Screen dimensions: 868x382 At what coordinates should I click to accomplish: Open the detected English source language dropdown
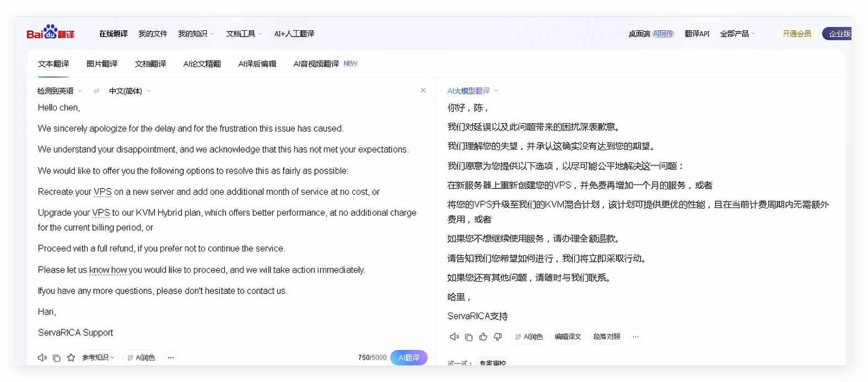[59, 91]
